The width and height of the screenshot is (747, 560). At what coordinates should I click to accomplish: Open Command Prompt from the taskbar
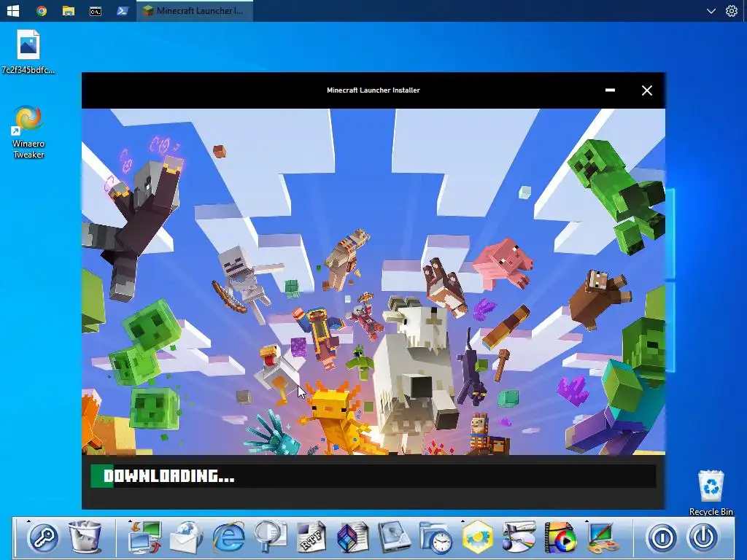pyautogui.click(x=96, y=10)
